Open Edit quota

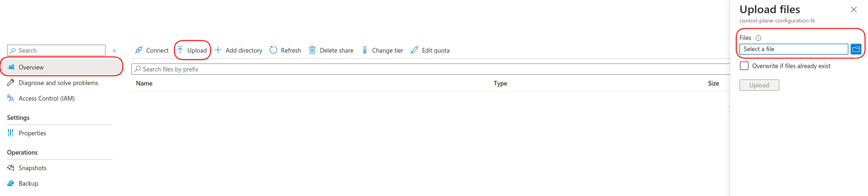430,50
